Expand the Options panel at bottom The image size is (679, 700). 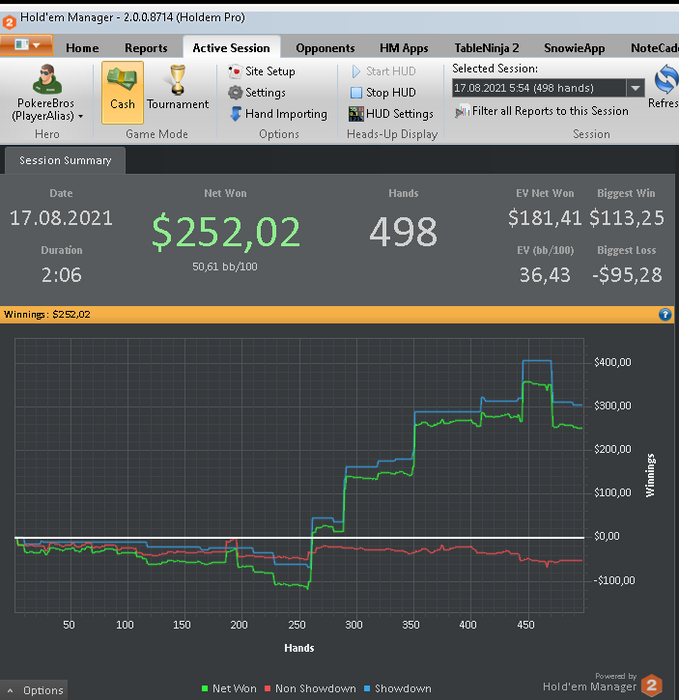coord(34,690)
